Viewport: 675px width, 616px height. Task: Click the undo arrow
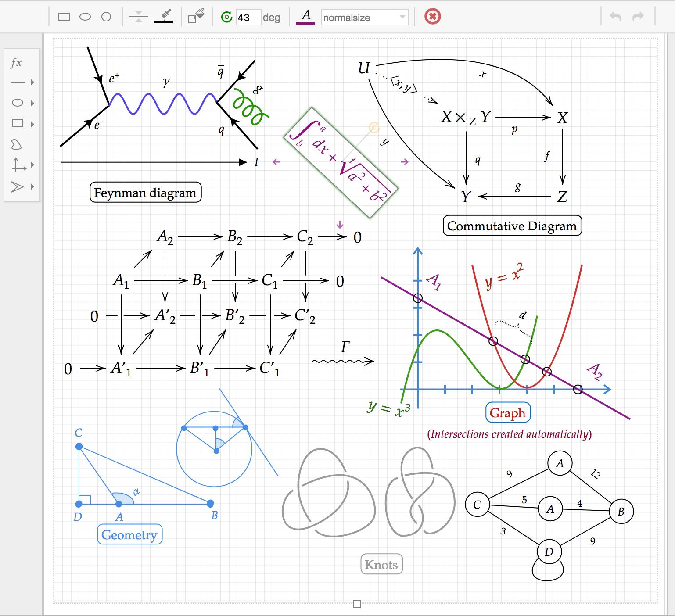click(x=616, y=17)
